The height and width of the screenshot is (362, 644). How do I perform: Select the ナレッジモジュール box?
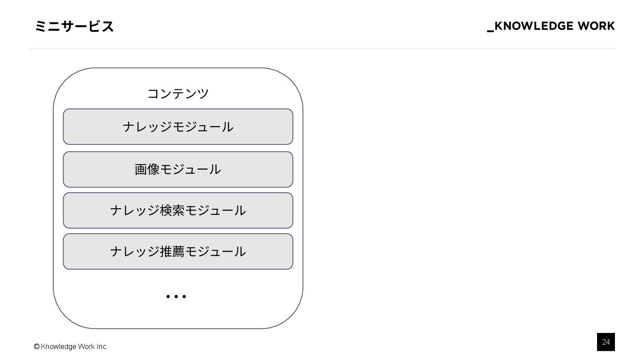pyautogui.click(x=178, y=127)
